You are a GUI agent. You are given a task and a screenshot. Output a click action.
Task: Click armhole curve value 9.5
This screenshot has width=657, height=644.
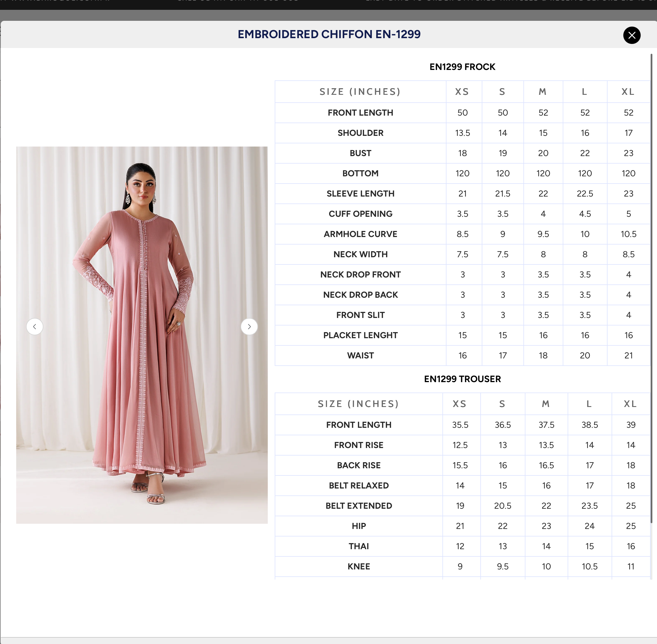click(x=543, y=234)
